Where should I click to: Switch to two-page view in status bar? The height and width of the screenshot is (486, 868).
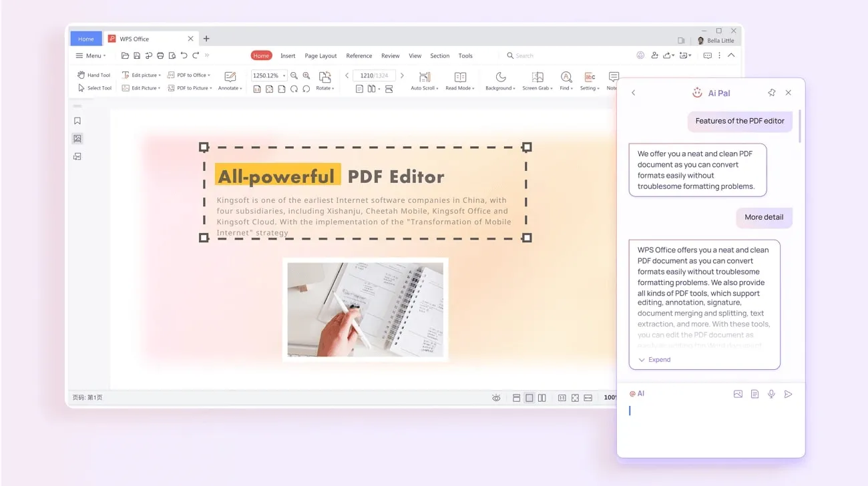click(541, 397)
